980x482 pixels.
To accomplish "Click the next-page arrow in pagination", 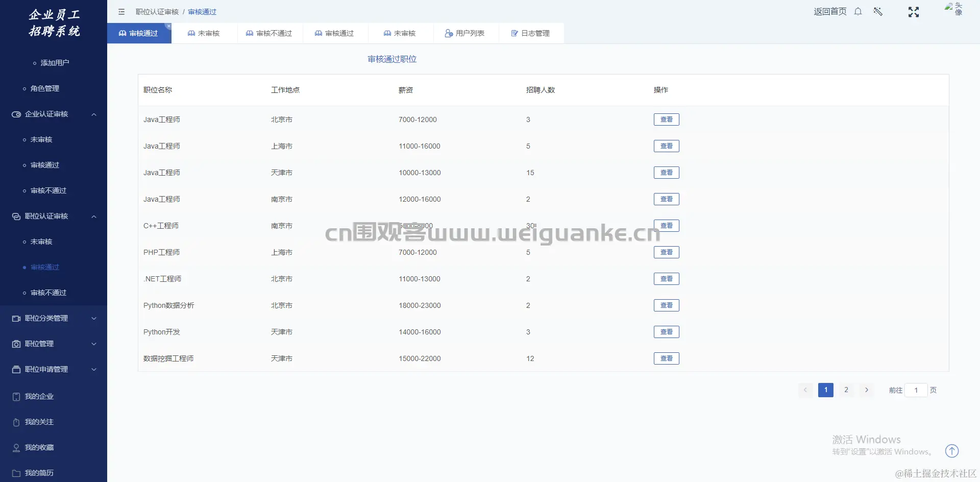I will click(x=867, y=390).
